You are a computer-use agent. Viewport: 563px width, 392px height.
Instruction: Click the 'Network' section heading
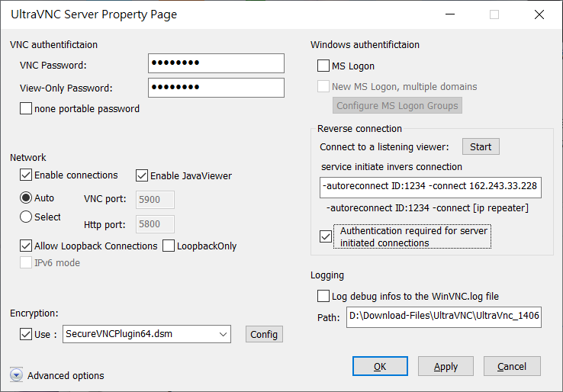click(28, 157)
